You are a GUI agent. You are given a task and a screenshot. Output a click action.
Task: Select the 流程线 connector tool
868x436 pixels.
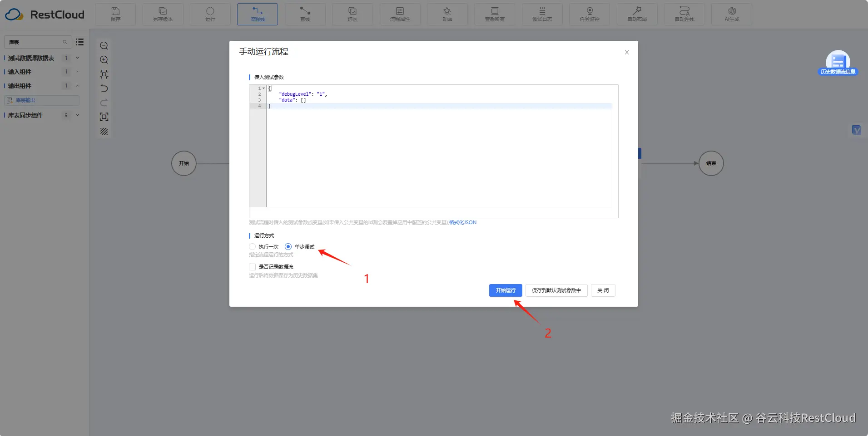[x=258, y=14]
